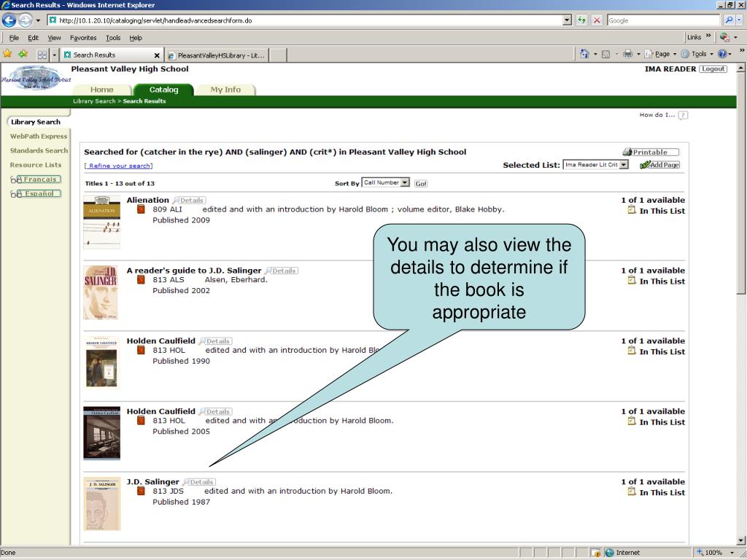Click the Refine your search link
The width and height of the screenshot is (747, 560).
(x=119, y=166)
